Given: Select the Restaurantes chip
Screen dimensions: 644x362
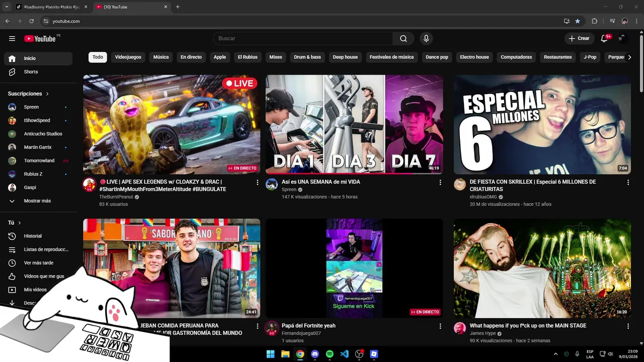Looking at the screenshot, I should tap(557, 57).
